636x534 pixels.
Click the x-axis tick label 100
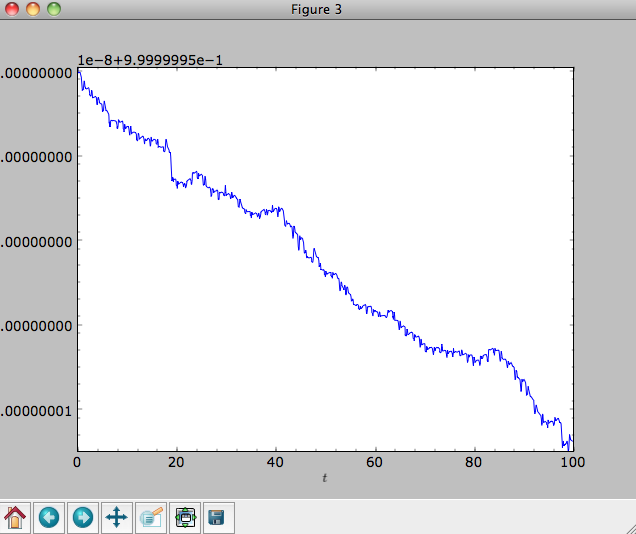(x=573, y=462)
